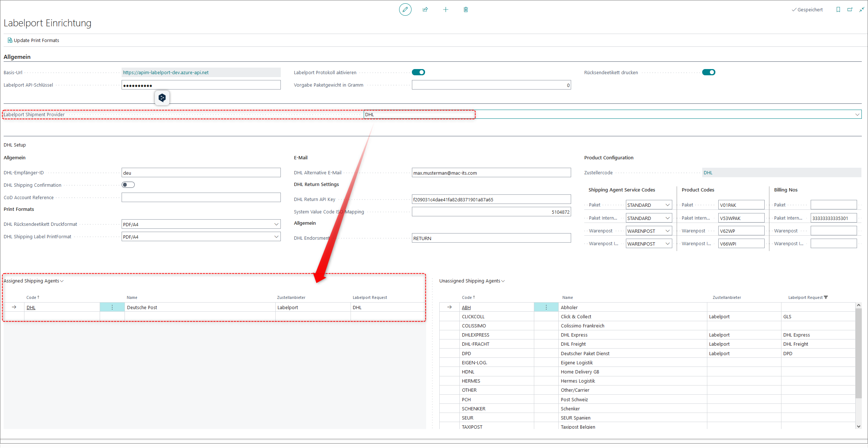
Task: Click the Gespeichert saved status
Action: 807,10
